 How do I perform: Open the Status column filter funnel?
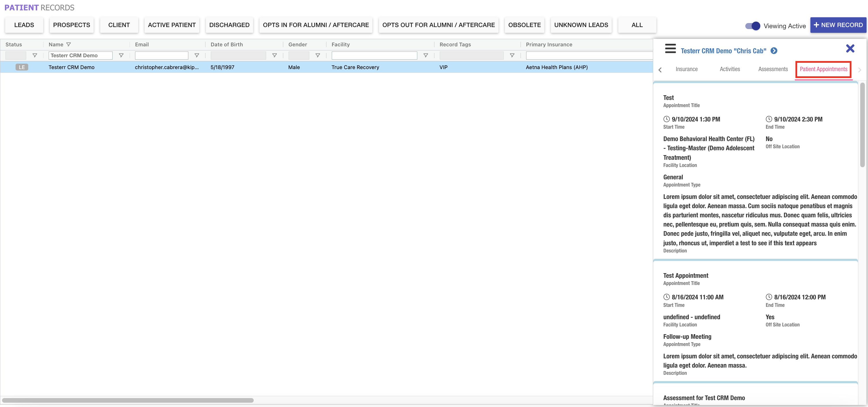(x=35, y=56)
